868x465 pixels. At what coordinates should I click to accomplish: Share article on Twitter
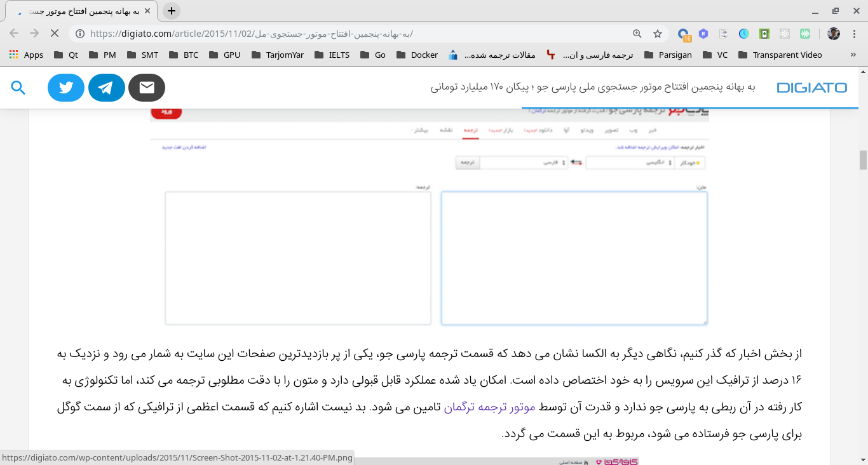pyautogui.click(x=66, y=88)
